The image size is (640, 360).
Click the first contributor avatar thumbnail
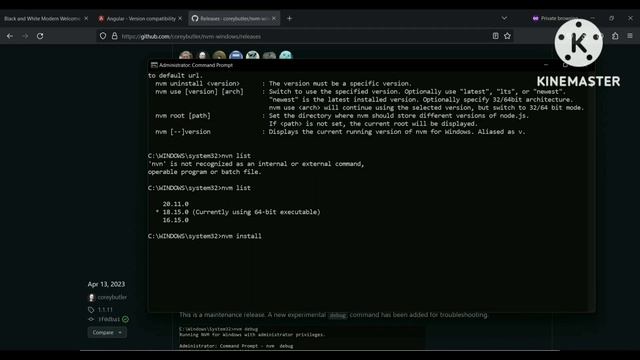pos(186,56)
